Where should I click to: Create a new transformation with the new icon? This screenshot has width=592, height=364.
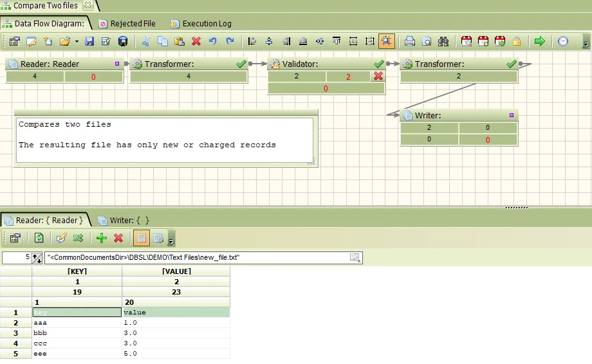click(48, 41)
